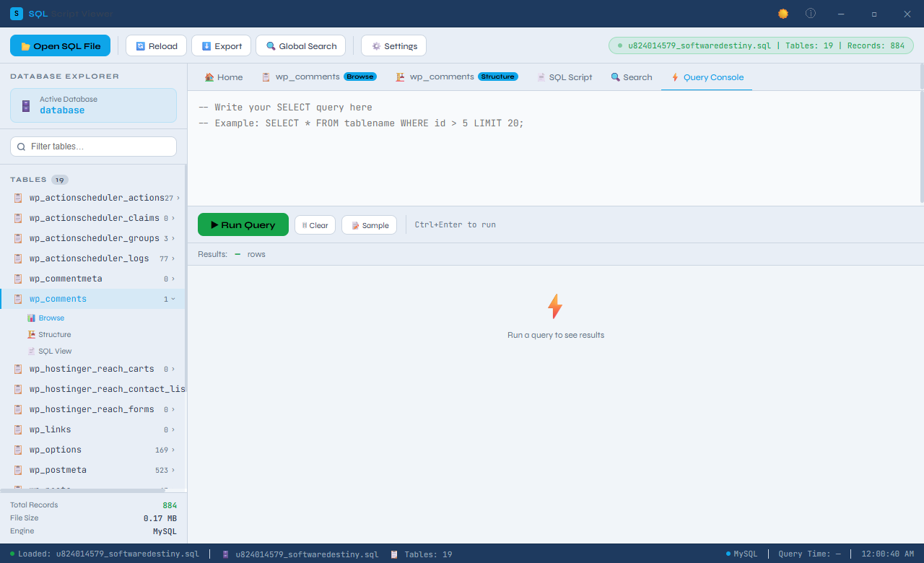Reload the loaded SQL file
The width and height of the screenshot is (924, 563).
click(x=157, y=45)
